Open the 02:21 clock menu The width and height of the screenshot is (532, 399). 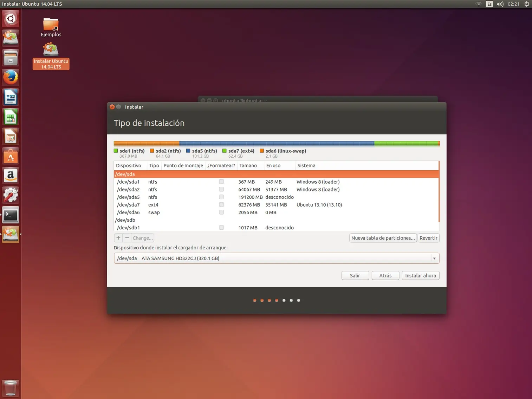pos(513,4)
